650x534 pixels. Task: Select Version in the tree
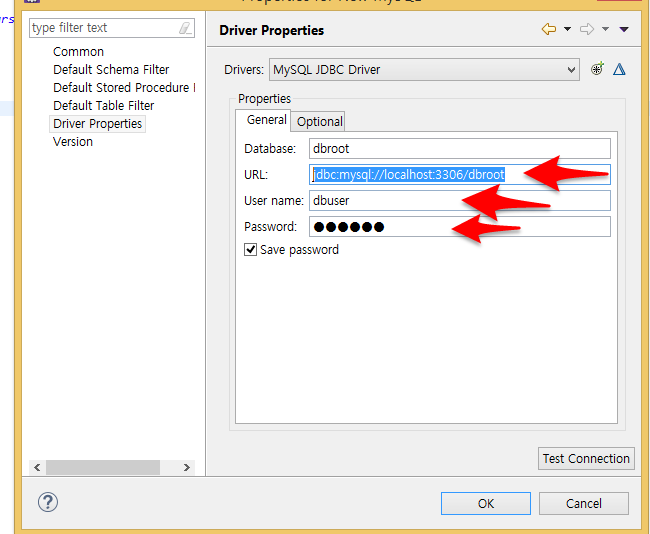[73, 141]
